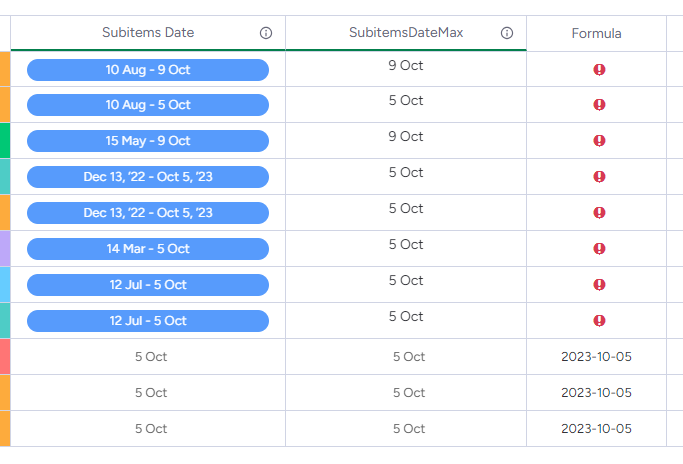Select the Formula column header
This screenshot has height=464, width=683.
pyautogui.click(x=596, y=34)
